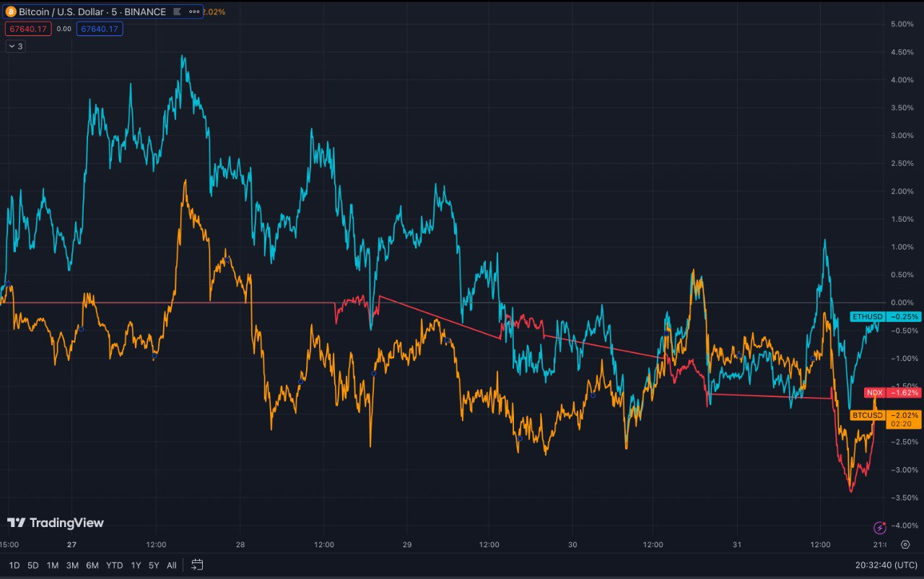Select the 1M time range

53,565
